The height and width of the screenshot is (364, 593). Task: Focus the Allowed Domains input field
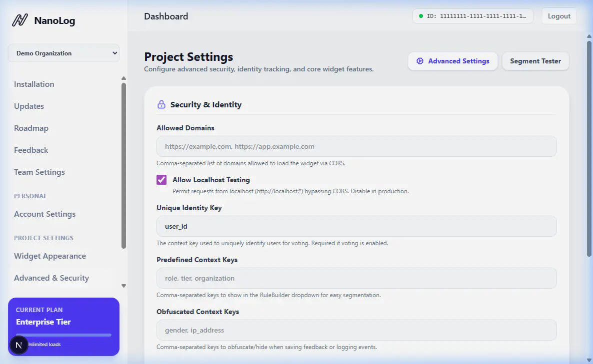tap(356, 147)
